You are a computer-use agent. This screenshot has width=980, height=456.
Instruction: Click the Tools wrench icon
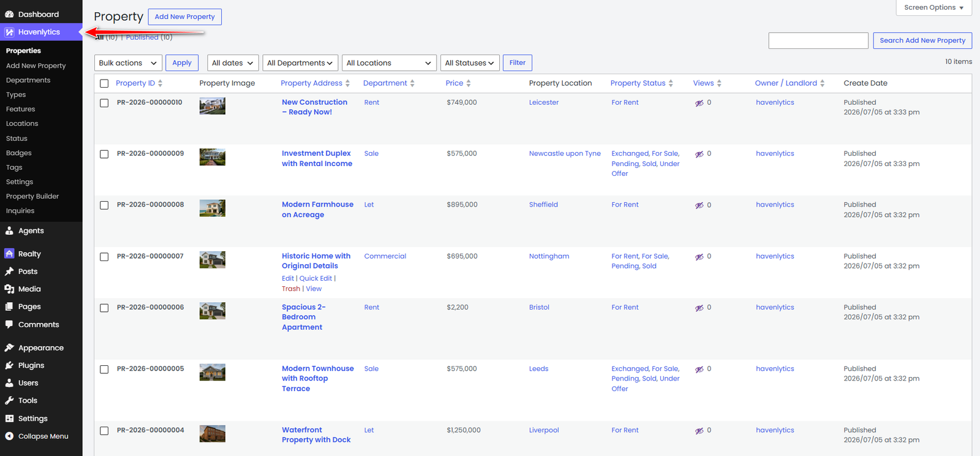(x=9, y=400)
